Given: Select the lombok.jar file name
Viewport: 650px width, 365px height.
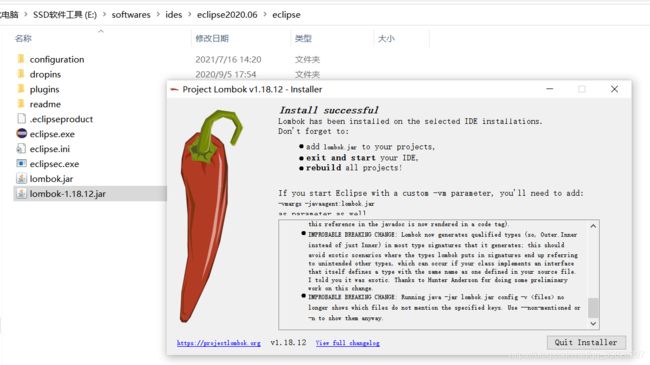Looking at the screenshot, I should [51, 179].
